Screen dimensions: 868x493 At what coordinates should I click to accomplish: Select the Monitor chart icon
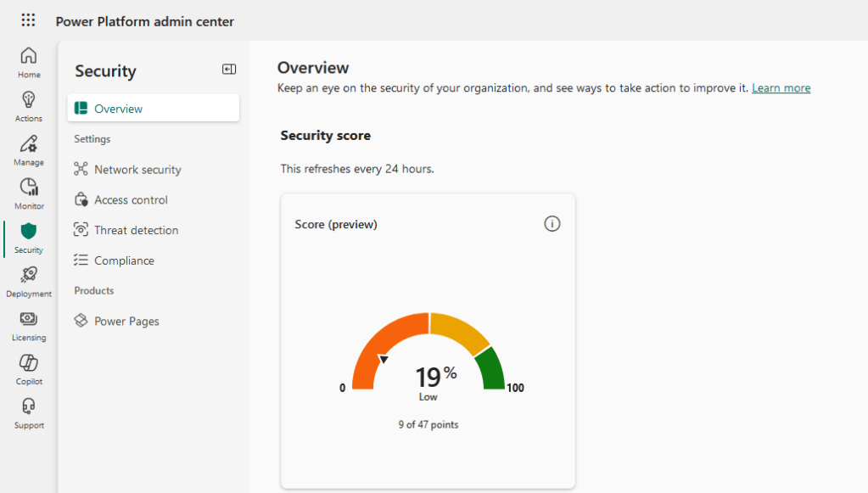29,188
